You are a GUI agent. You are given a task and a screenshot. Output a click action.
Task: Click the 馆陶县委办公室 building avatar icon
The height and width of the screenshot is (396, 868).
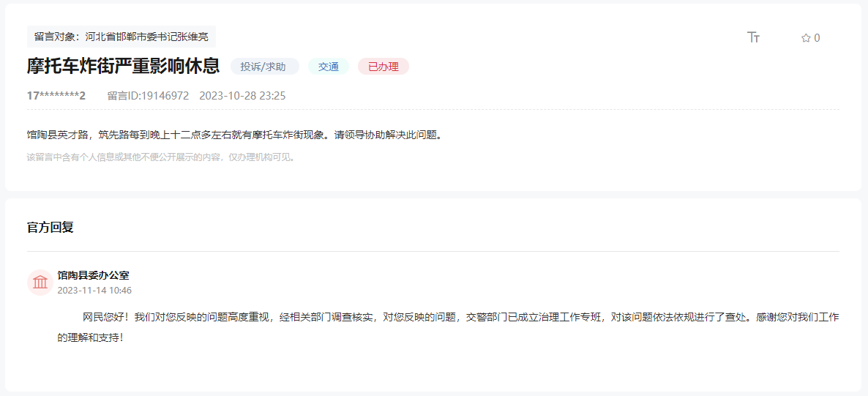click(40, 282)
